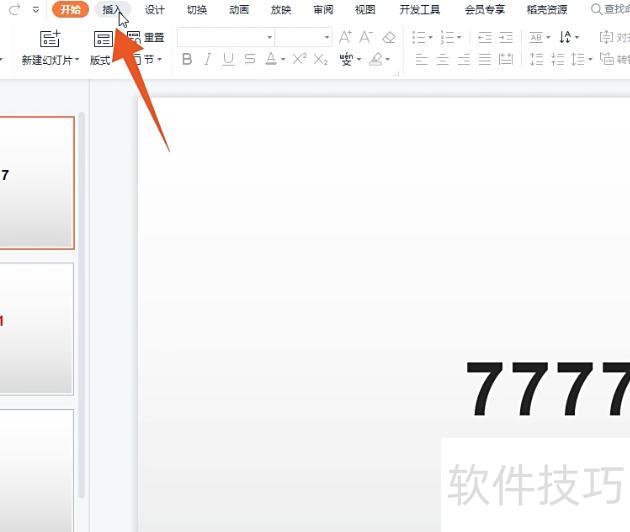
Task: Click the numbered list icon
Action: [448, 38]
